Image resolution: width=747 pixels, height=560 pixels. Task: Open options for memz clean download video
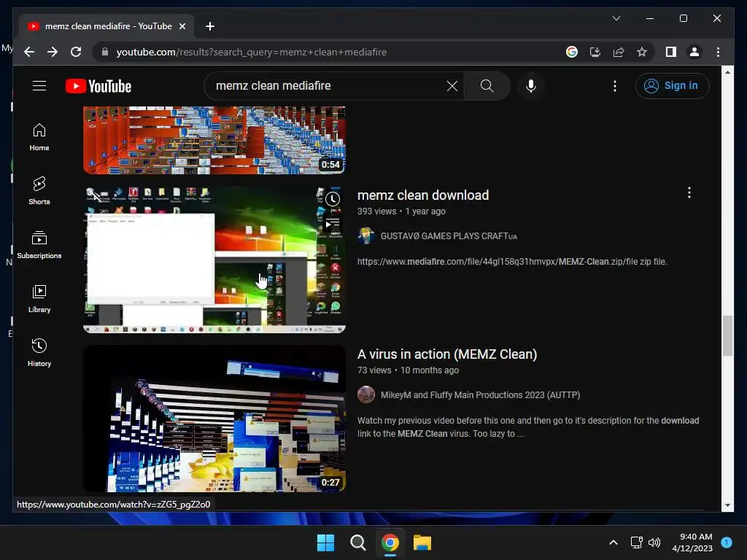click(x=689, y=192)
